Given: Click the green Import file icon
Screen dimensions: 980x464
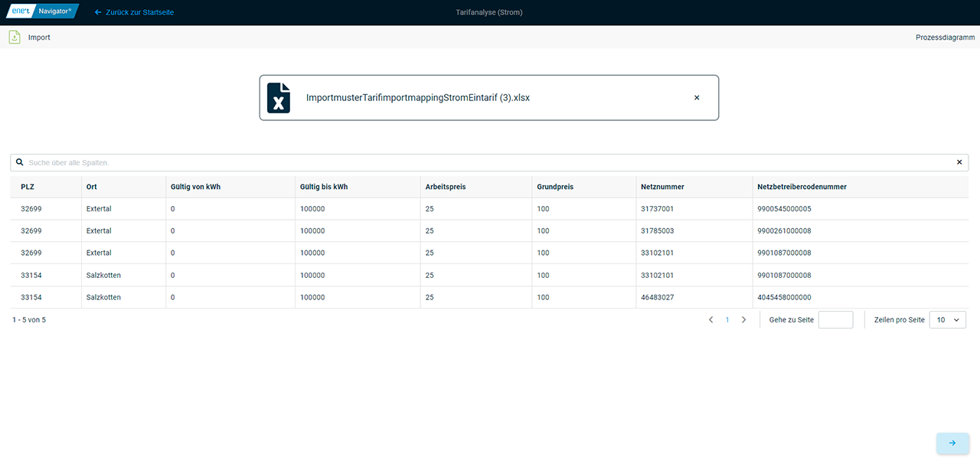Looking at the screenshot, I should pyautogui.click(x=15, y=37).
